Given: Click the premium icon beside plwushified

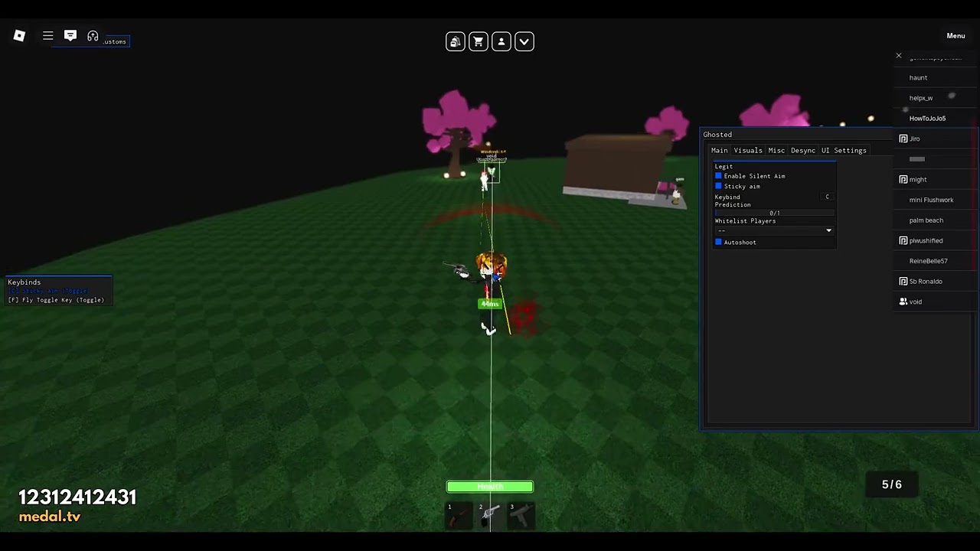Looking at the screenshot, I should click(903, 240).
